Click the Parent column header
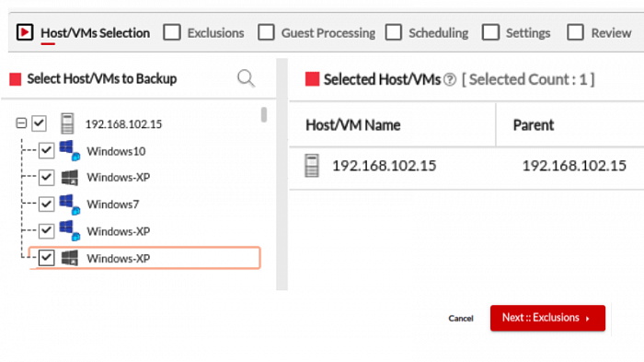 [x=534, y=125]
